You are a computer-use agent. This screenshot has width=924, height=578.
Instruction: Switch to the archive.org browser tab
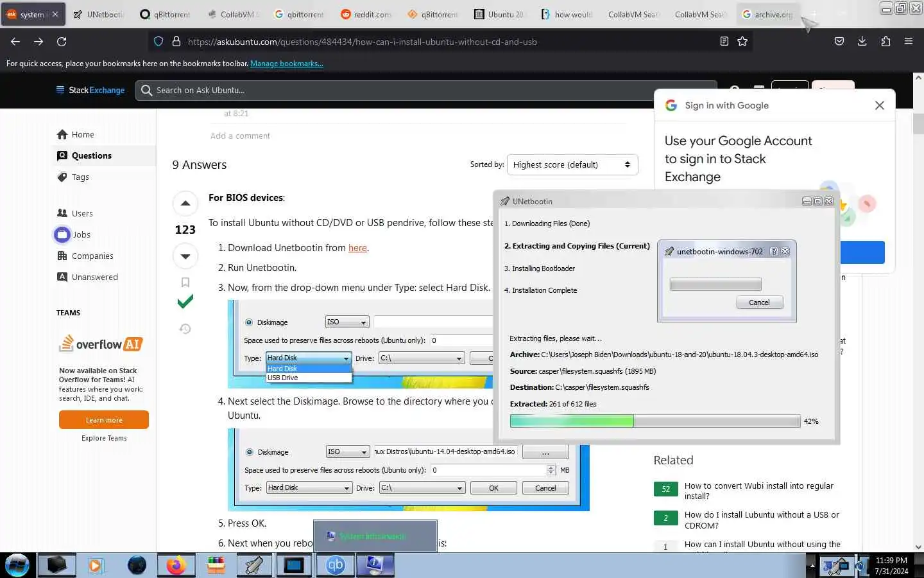point(767,14)
